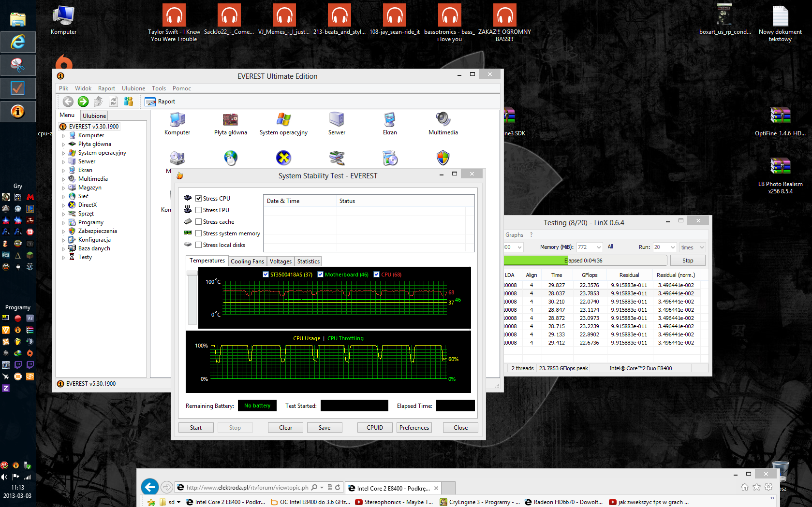The width and height of the screenshot is (812, 507).
Task: Open the Komputer category icon in EVEREST
Action: (x=177, y=124)
